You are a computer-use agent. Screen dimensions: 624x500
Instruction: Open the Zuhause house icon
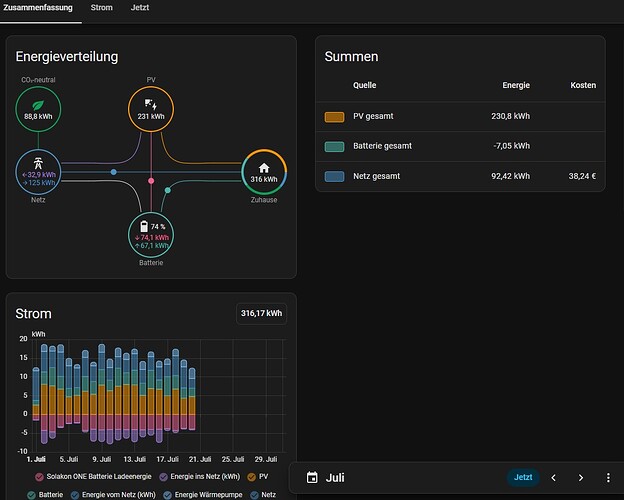(x=264, y=168)
